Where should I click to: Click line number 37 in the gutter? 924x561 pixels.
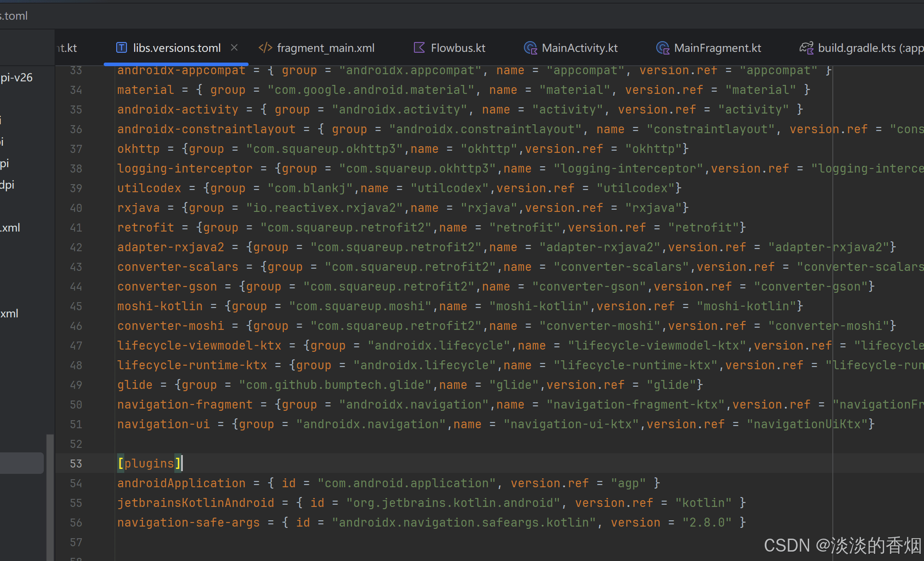[76, 149]
